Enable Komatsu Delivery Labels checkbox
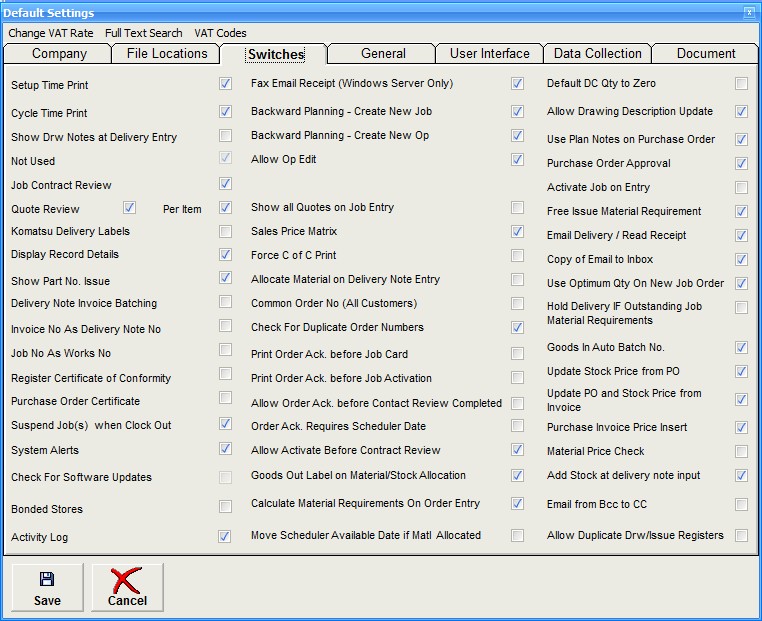Viewport: 762px width, 621px height. [225, 230]
